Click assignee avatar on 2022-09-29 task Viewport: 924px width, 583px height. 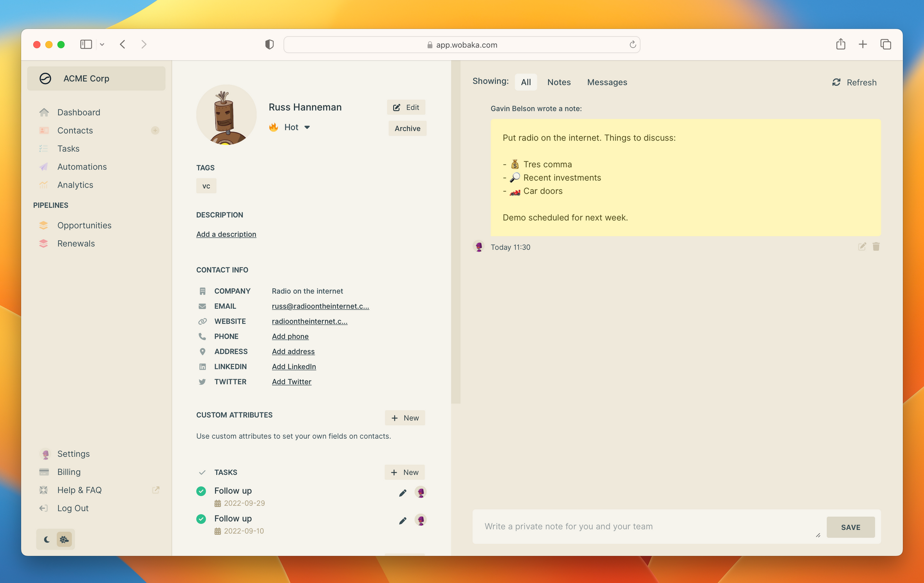pyautogui.click(x=420, y=492)
